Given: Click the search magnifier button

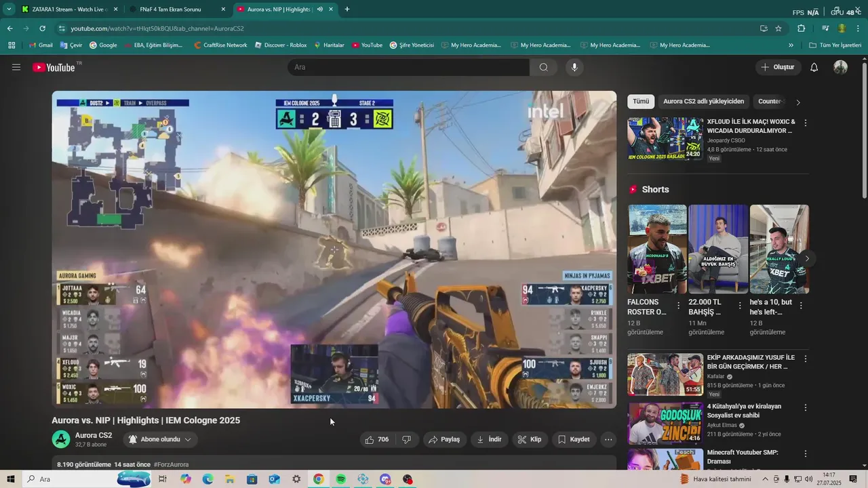Looking at the screenshot, I should 544,67.
